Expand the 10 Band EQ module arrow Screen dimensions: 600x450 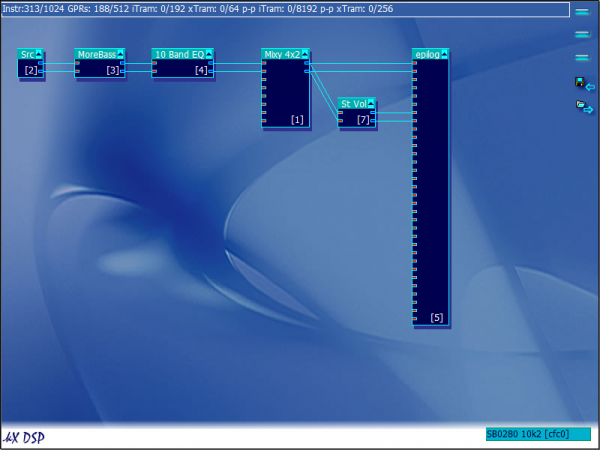tap(208, 54)
